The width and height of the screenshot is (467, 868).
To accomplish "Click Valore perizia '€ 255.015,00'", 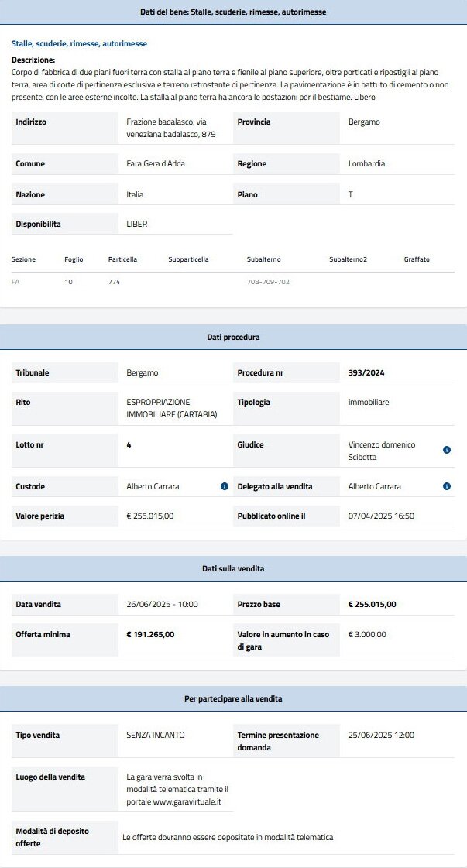I will [x=150, y=516].
